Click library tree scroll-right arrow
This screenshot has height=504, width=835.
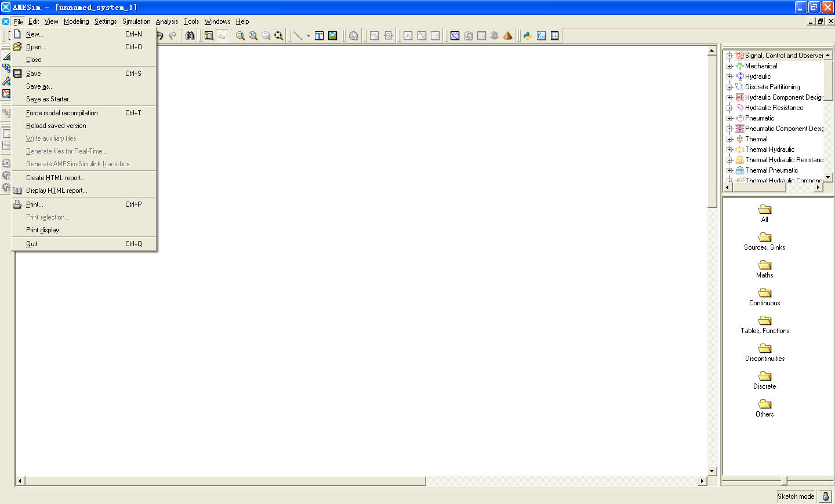point(818,187)
